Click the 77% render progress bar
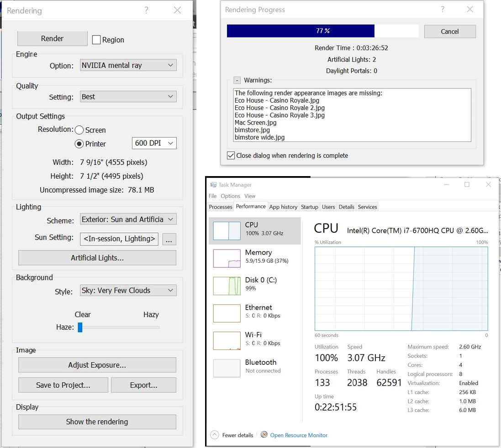Viewport: 501px width, 448px height. tap(323, 31)
